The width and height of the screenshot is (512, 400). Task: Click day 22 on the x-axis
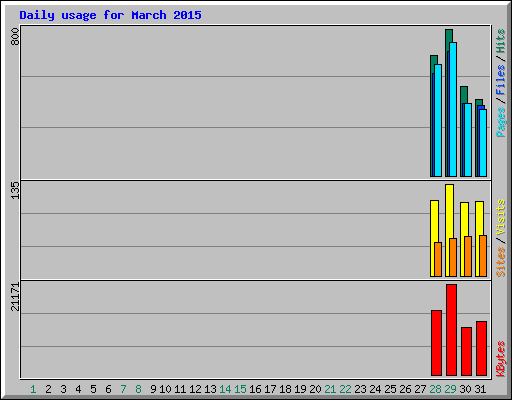click(x=345, y=389)
